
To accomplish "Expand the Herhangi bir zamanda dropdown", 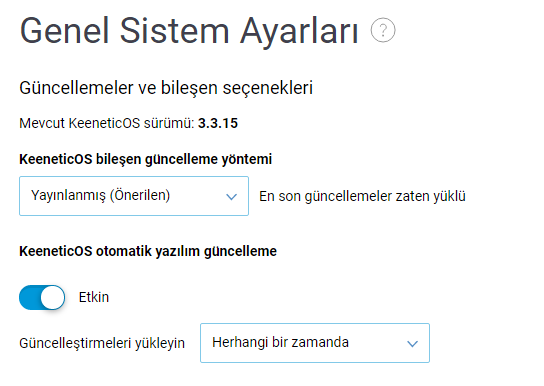I will pos(315,343).
